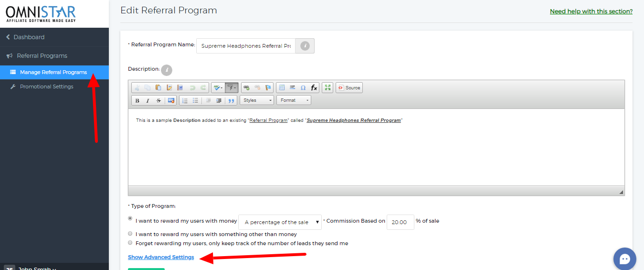Switch editor to Source view
Viewport: 644px width, 270px height.
coord(349,87)
